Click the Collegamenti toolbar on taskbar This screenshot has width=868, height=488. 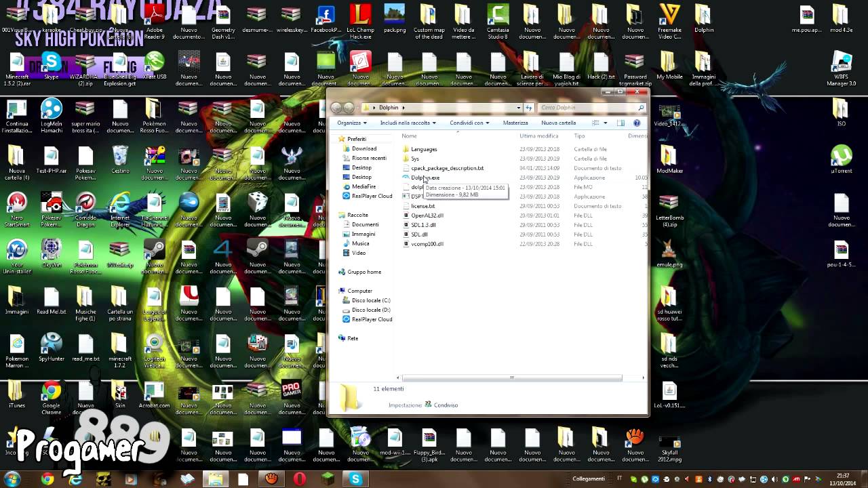(x=589, y=479)
